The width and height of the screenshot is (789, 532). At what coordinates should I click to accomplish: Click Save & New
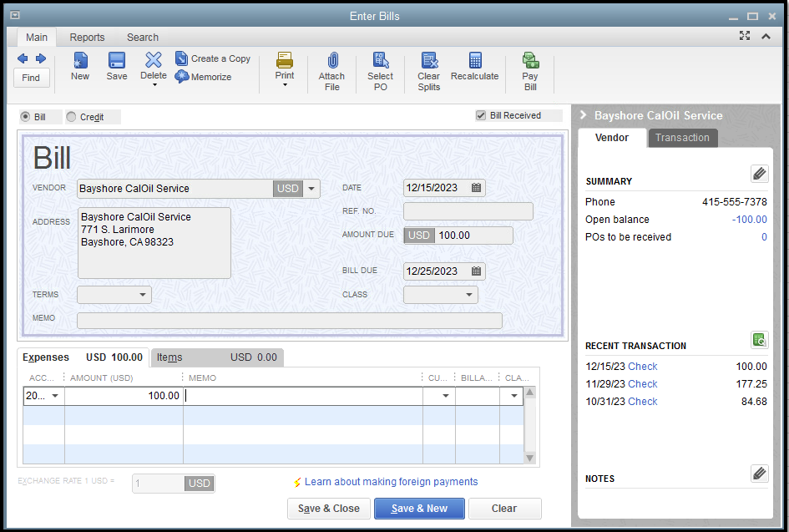(419, 509)
